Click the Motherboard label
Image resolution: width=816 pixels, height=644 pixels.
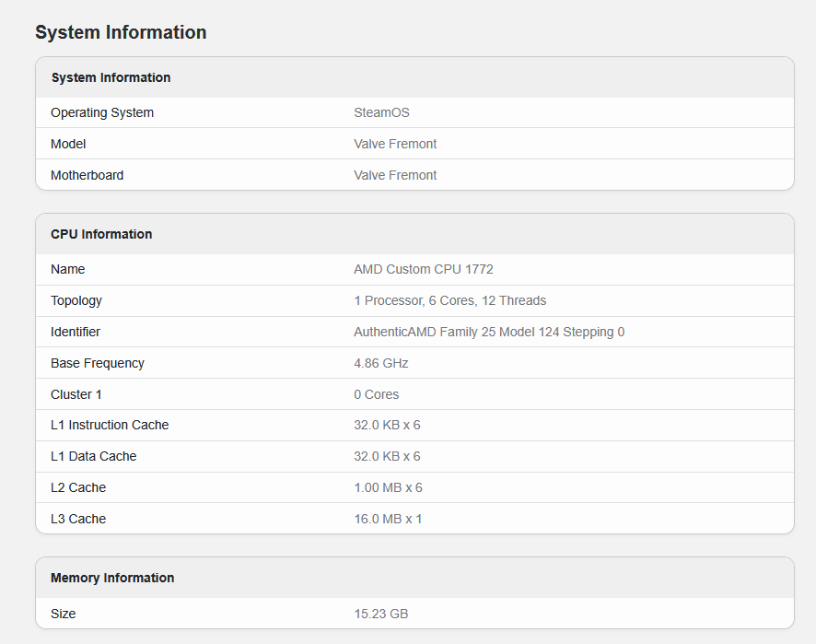87,175
